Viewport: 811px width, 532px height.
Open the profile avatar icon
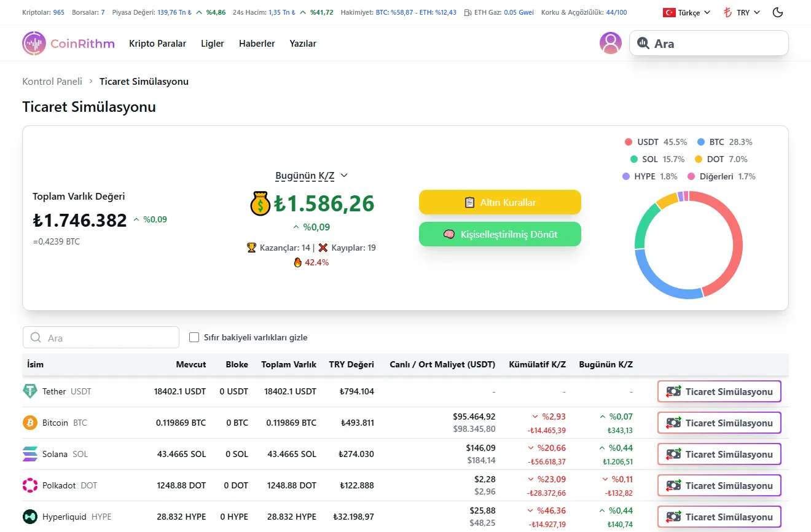[610, 43]
